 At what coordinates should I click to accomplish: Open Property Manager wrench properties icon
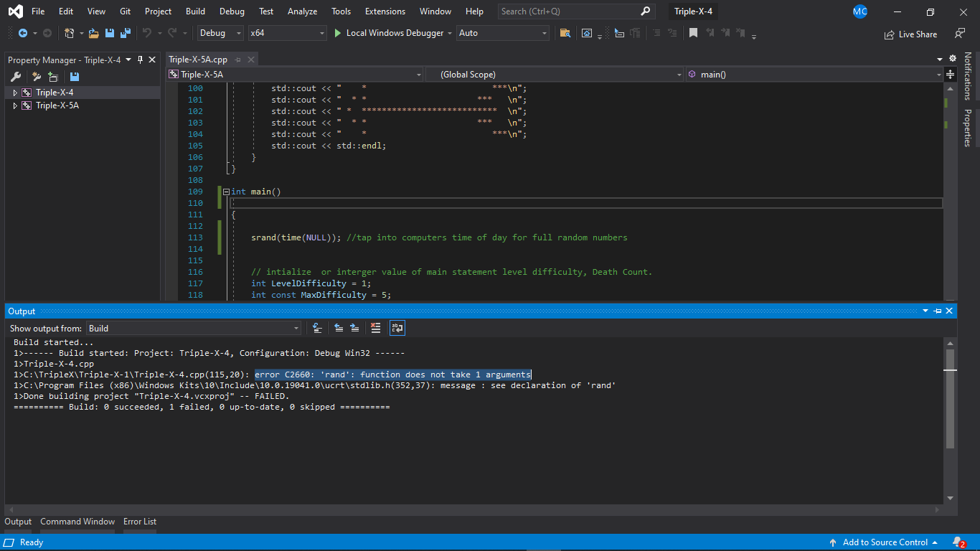[x=16, y=77]
